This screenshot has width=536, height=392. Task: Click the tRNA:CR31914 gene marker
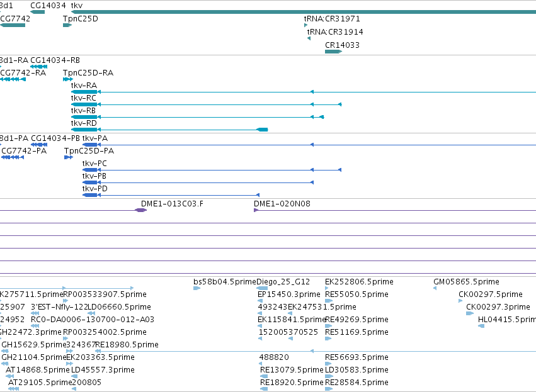point(309,38)
